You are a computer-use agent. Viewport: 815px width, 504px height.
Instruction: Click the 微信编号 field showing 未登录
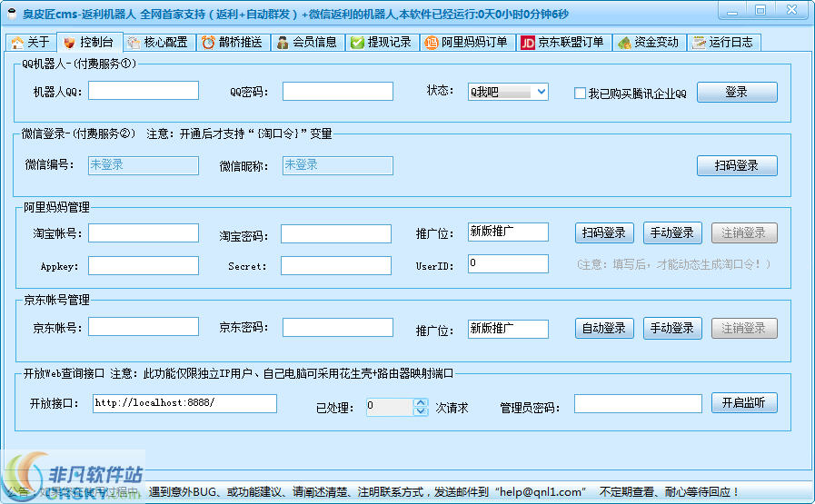(144, 166)
